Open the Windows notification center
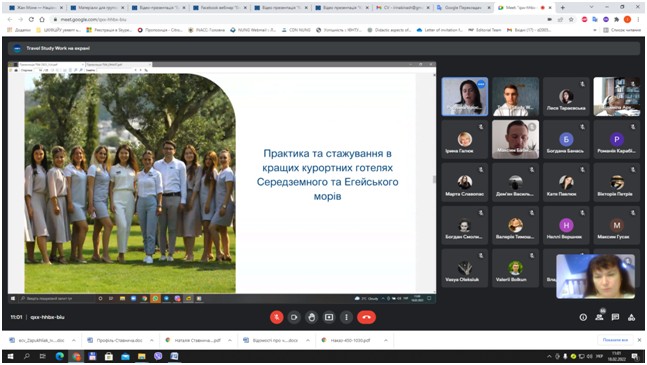 pos(635,356)
